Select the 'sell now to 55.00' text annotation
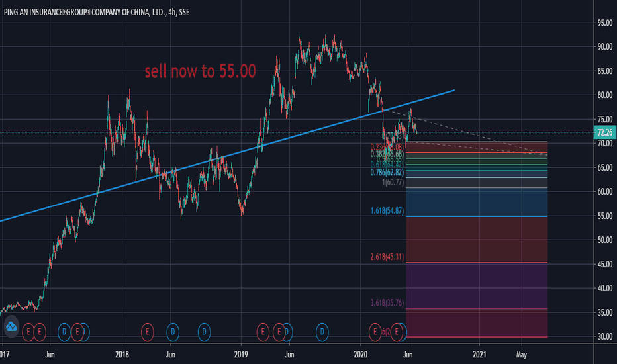 [x=201, y=71]
